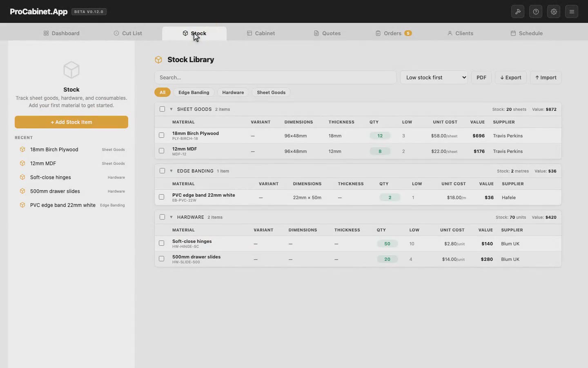This screenshot has width=588, height=368.
Task: Click the Cut List clock icon
Action: coord(116,33)
